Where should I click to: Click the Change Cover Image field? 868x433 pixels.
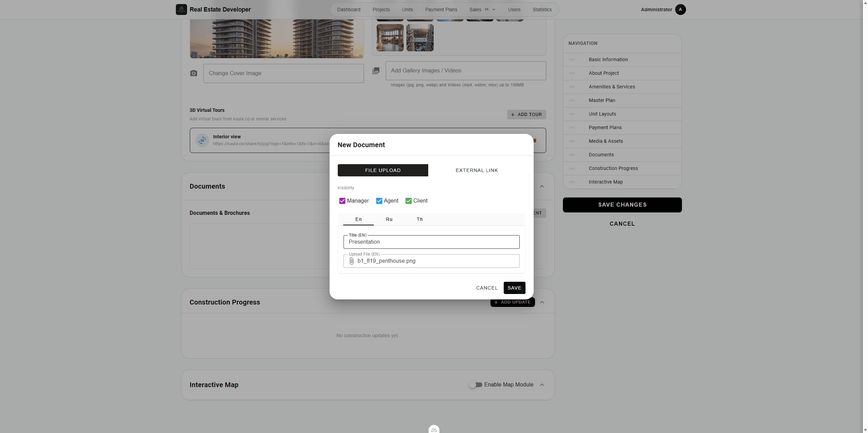(283, 73)
